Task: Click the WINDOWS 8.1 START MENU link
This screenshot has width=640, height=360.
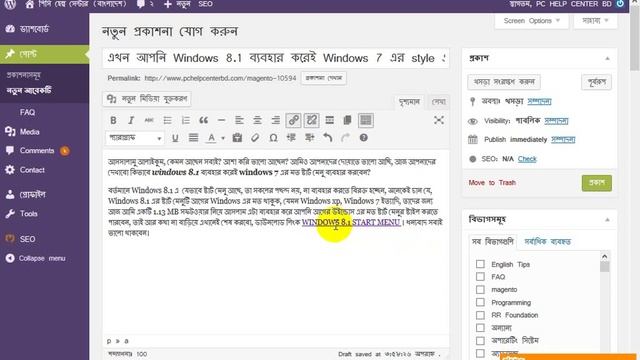Action: point(351,222)
